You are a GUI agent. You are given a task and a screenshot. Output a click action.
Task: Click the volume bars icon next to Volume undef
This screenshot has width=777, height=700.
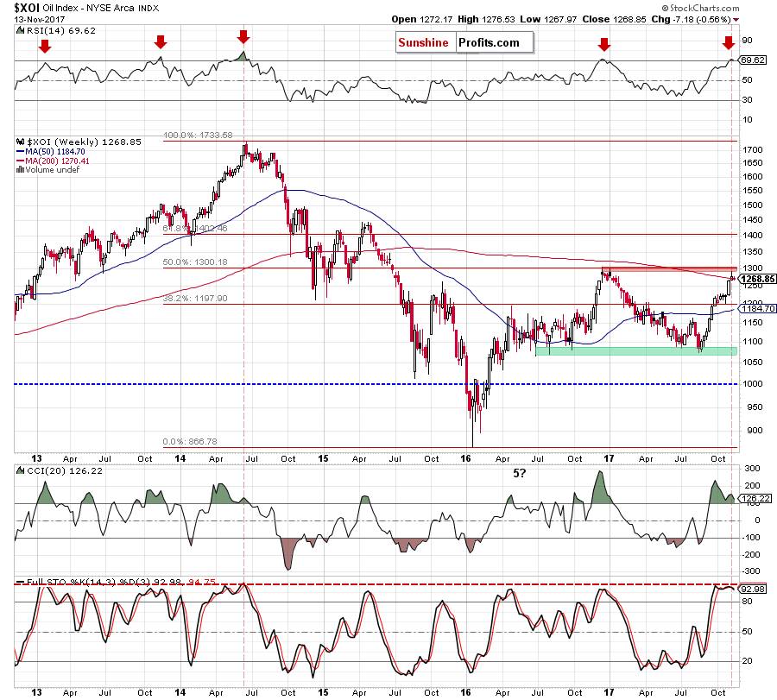(x=21, y=170)
